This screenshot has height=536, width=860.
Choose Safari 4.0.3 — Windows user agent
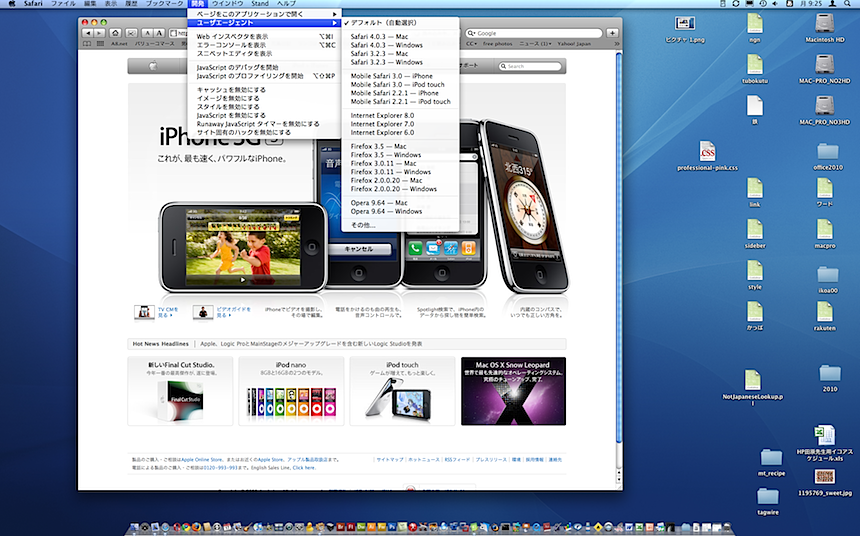400,45
